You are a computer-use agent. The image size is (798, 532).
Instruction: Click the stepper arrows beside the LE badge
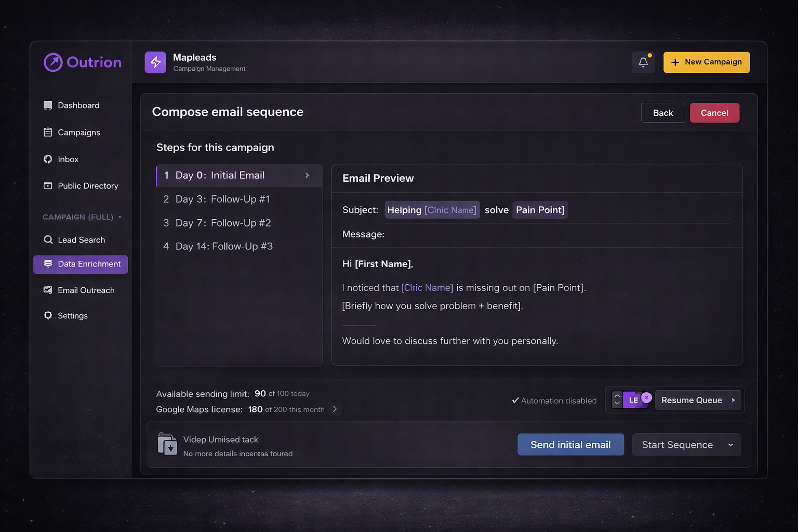coord(617,400)
